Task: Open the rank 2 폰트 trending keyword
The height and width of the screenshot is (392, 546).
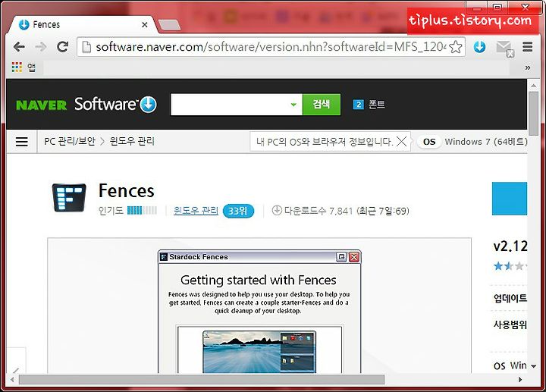Action: [x=369, y=105]
